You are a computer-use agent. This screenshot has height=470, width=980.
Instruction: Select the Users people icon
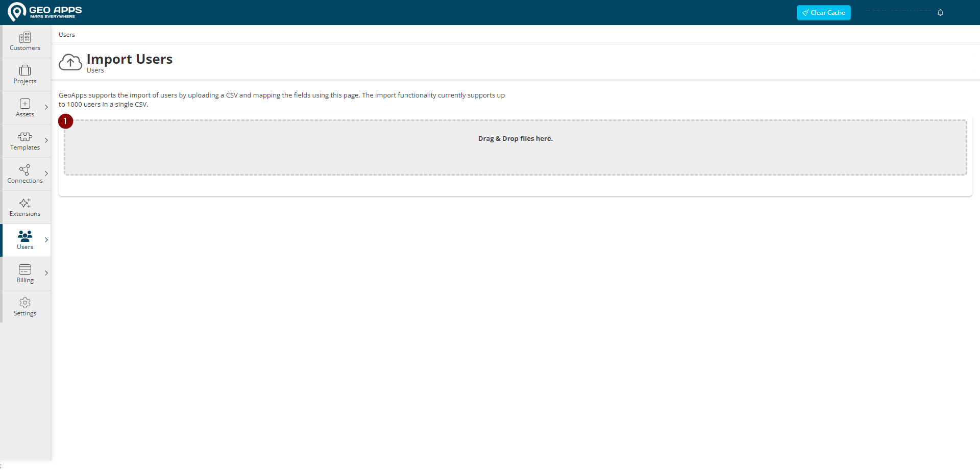click(25, 236)
